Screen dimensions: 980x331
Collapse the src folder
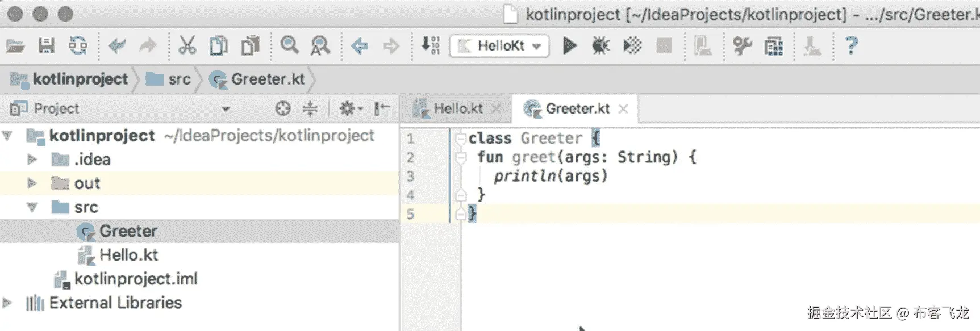[32, 207]
